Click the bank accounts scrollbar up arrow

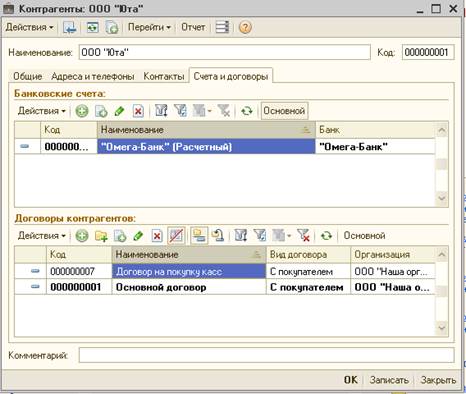click(x=442, y=130)
